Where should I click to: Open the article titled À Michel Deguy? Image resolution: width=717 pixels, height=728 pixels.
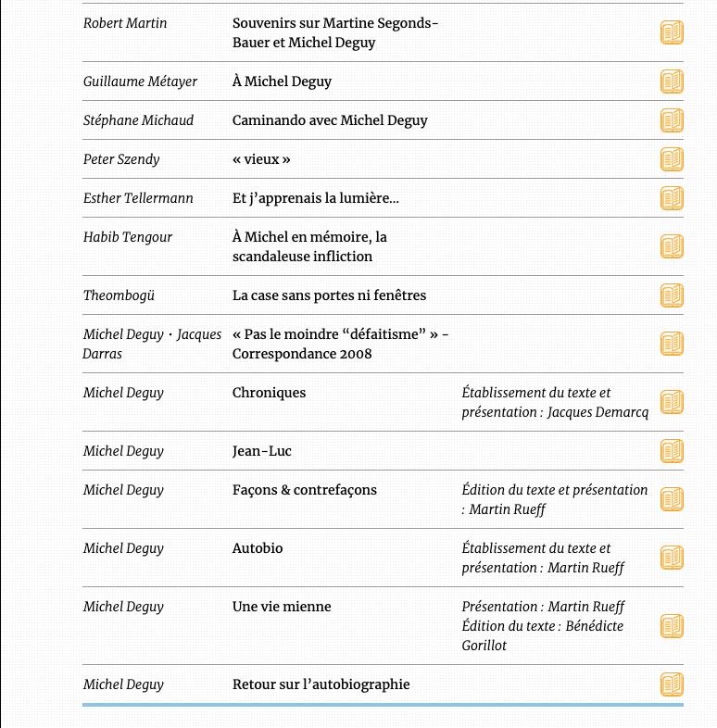[282, 82]
